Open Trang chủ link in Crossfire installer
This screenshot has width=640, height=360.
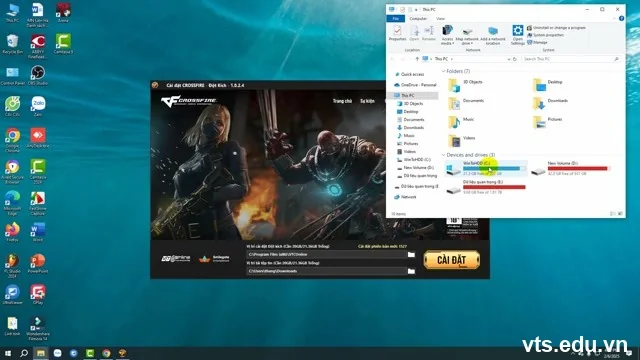[x=342, y=101]
